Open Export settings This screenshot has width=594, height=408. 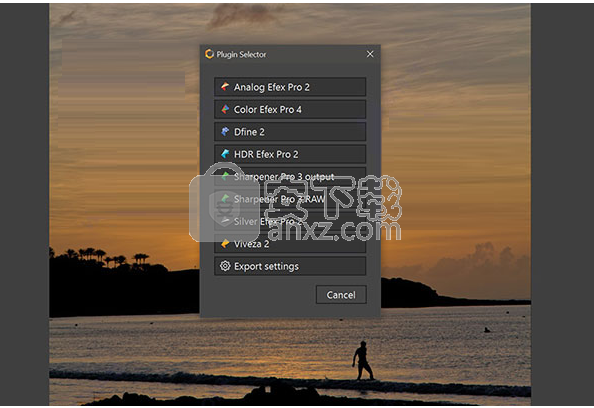[x=290, y=266]
